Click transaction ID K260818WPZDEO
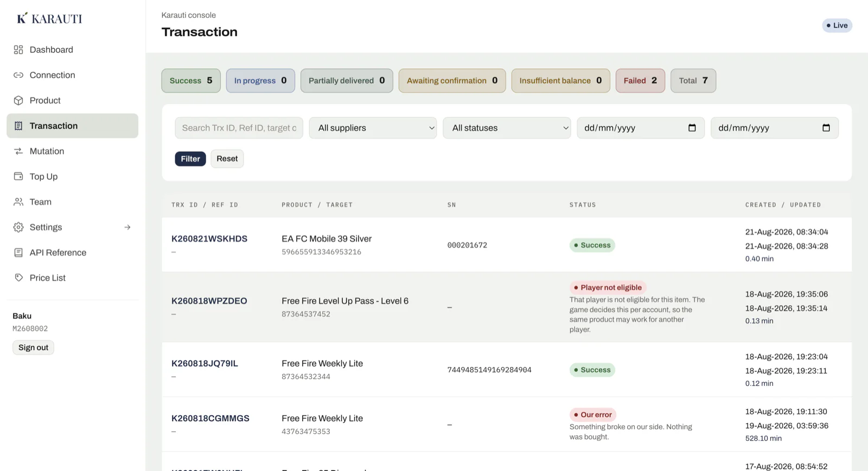 click(x=209, y=301)
